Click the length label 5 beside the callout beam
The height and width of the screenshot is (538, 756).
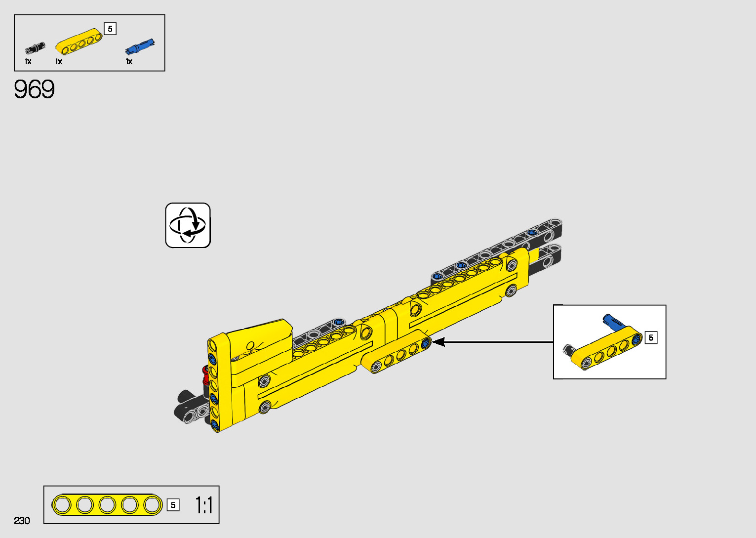click(651, 338)
